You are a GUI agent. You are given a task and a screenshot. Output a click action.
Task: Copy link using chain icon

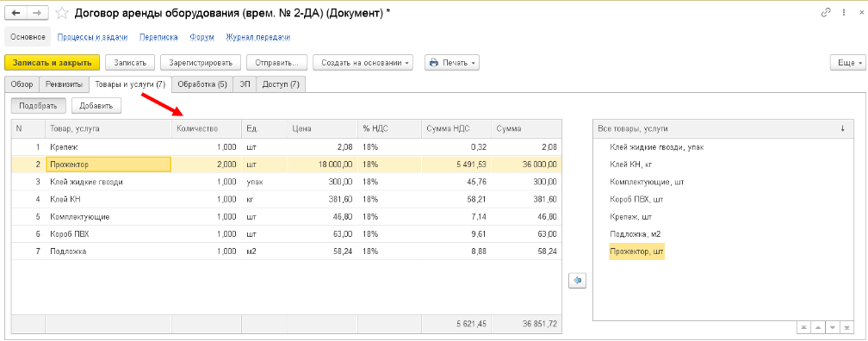coord(828,12)
